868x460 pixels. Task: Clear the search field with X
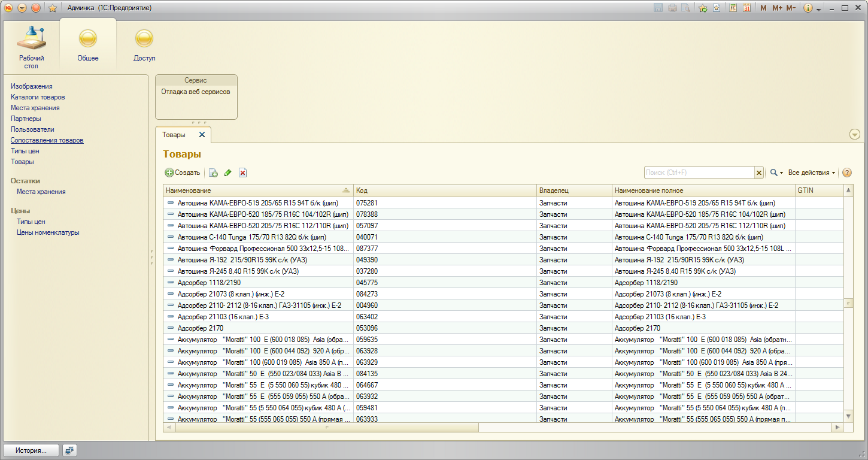(x=759, y=172)
